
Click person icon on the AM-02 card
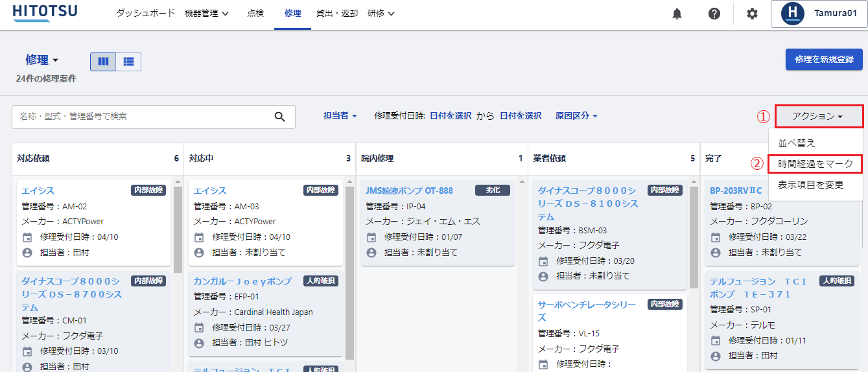[x=27, y=253]
